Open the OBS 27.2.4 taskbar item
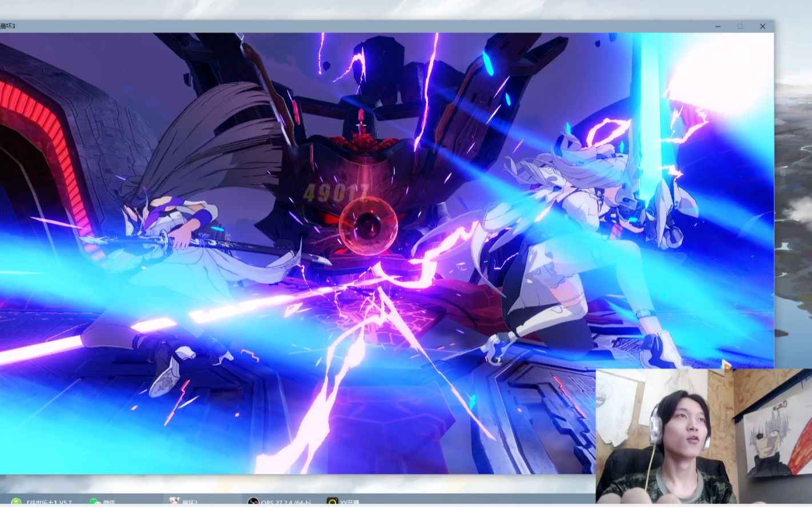The height and width of the screenshot is (507, 812). coord(280,501)
